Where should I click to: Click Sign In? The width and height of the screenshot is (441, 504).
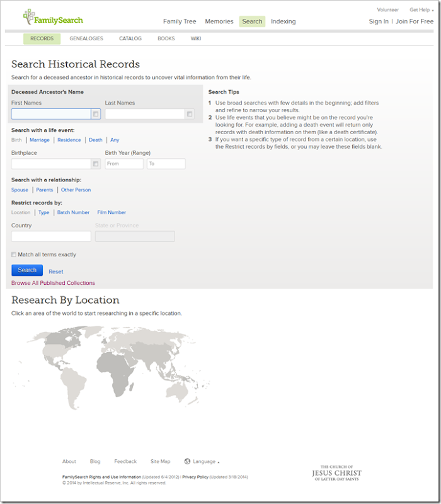tap(379, 21)
